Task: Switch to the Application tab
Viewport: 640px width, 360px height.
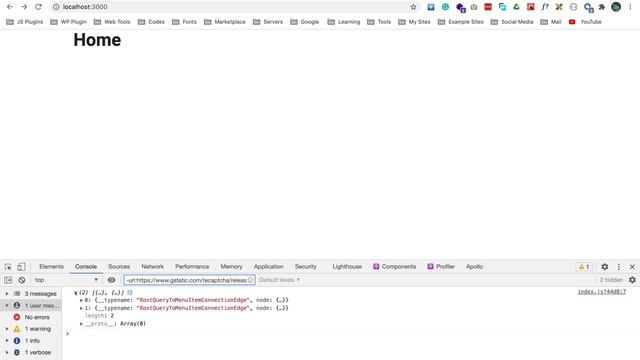Action: pyautogui.click(x=268, y=267)
